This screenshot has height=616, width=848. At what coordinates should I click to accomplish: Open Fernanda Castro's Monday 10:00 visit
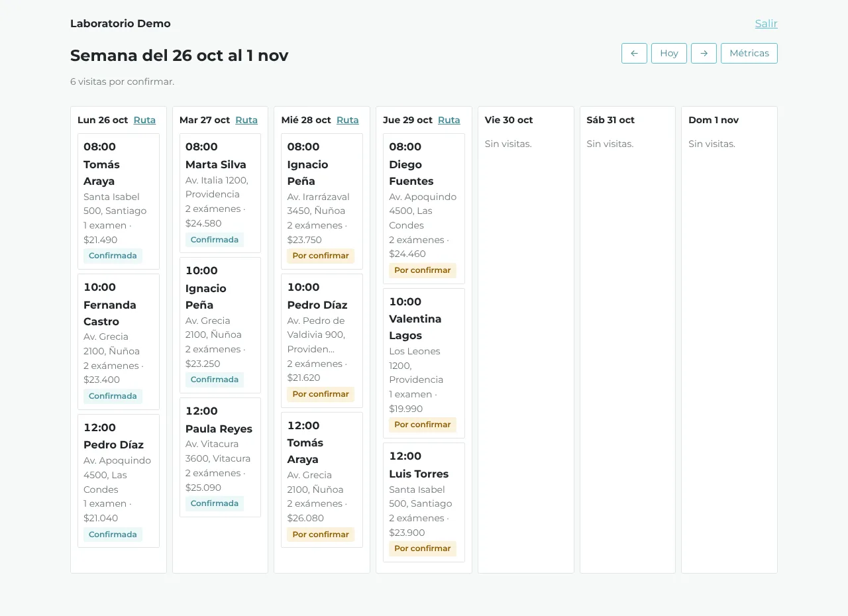click(x=119, y=342)
